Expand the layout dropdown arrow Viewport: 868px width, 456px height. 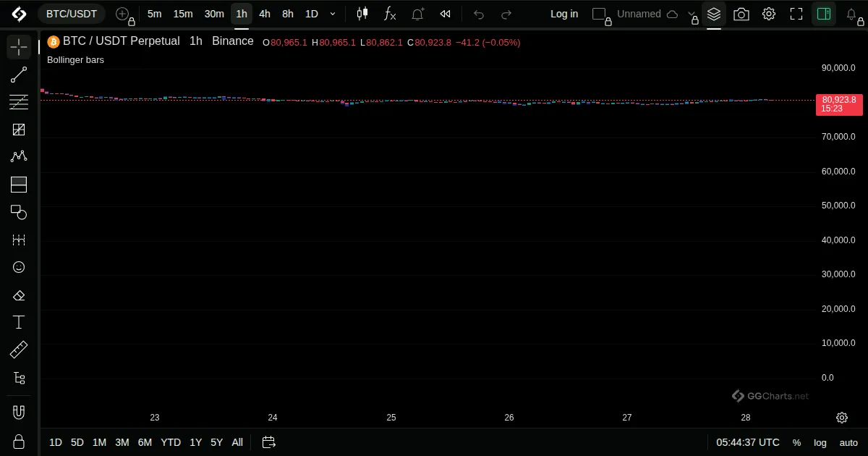(x=692, y=14)
